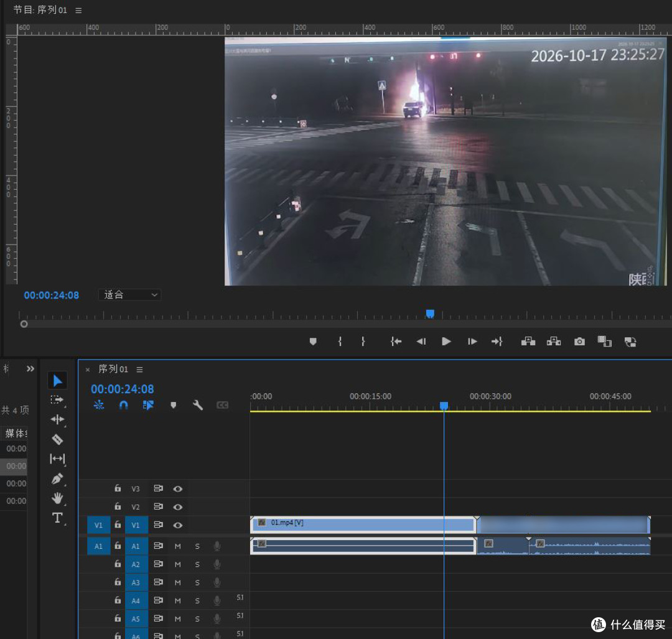
Task: Open timeline display settings wrench
Action: [x=198, y=405]
